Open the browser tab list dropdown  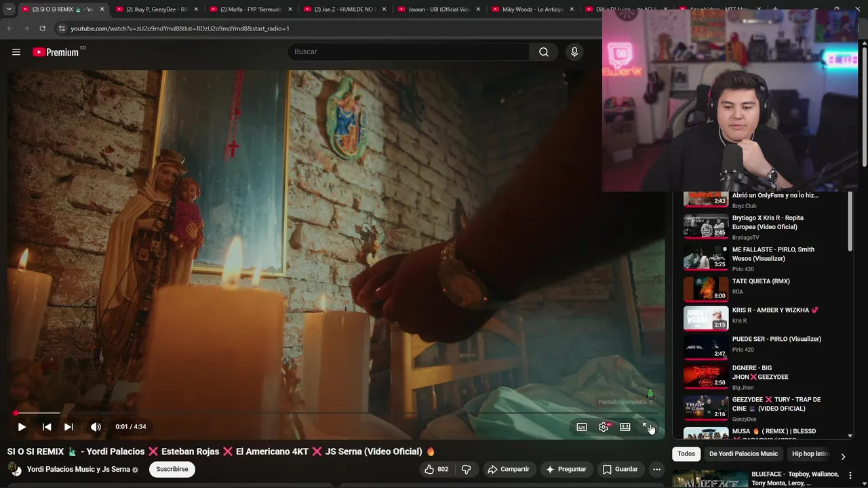(x=9, y=9)
